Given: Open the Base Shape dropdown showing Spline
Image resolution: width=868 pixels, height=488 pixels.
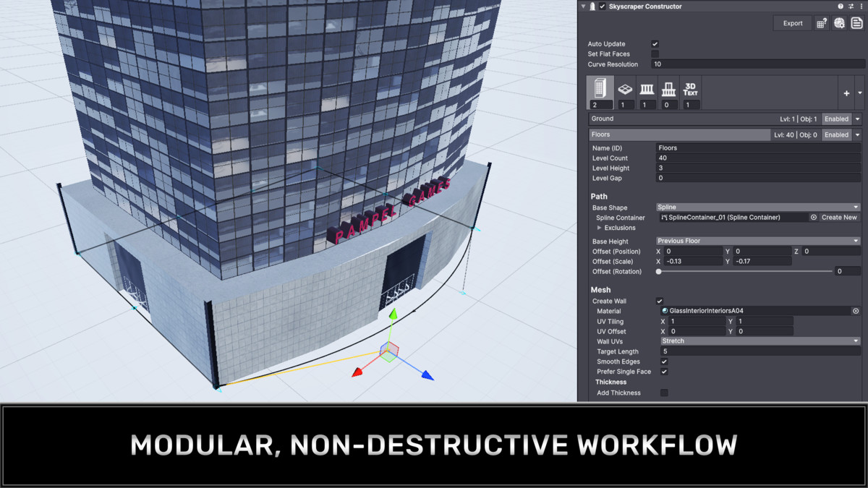Looking at the screenshot, I should click(x=756, y=207).
